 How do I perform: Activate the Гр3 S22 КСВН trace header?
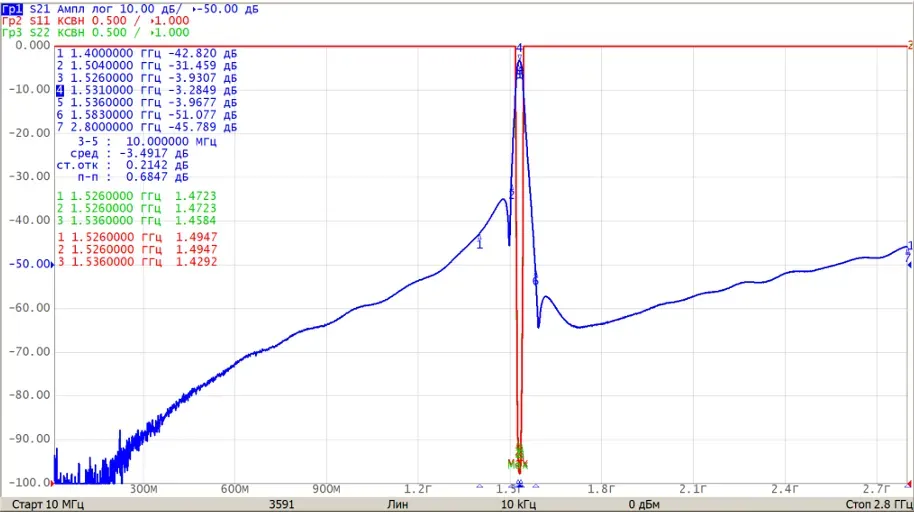click(x=95, y=33)
